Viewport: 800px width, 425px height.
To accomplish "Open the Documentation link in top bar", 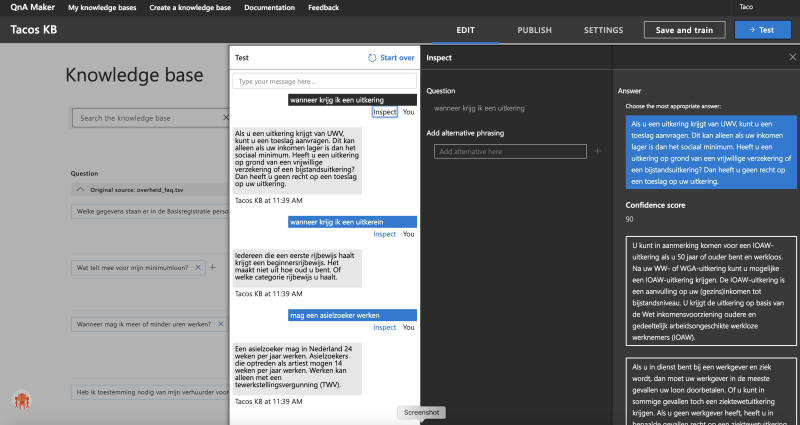I will (269, 8).
